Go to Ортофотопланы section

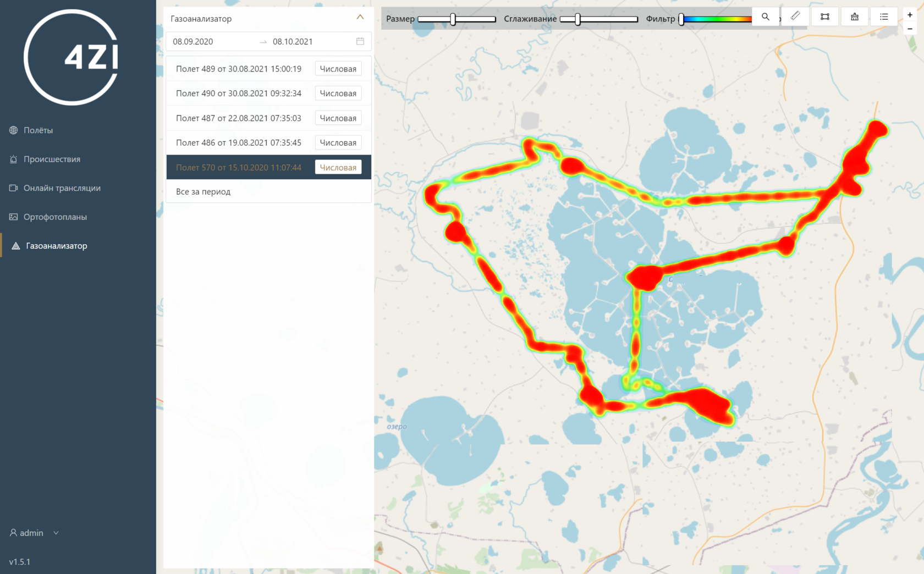pos(55,217)
